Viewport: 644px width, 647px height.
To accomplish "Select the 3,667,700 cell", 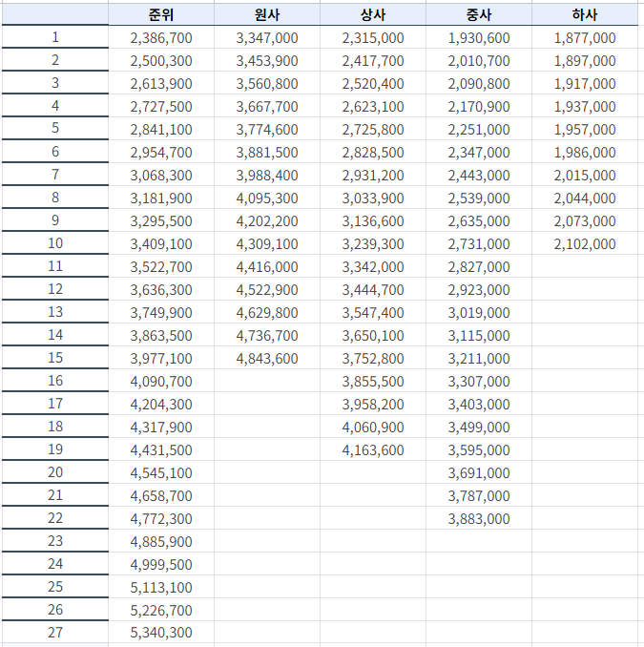I will tap(267, 107).
